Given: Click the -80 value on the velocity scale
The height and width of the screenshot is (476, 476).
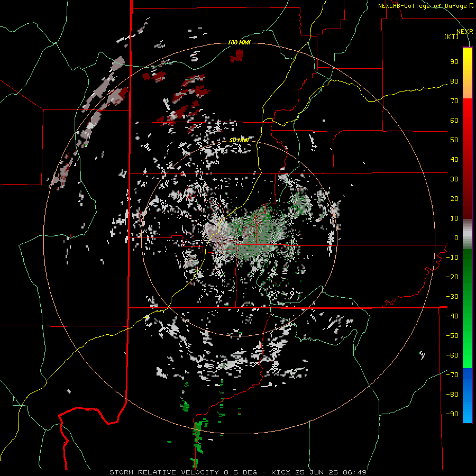Looking at the screenshot, I should [452, 395].
